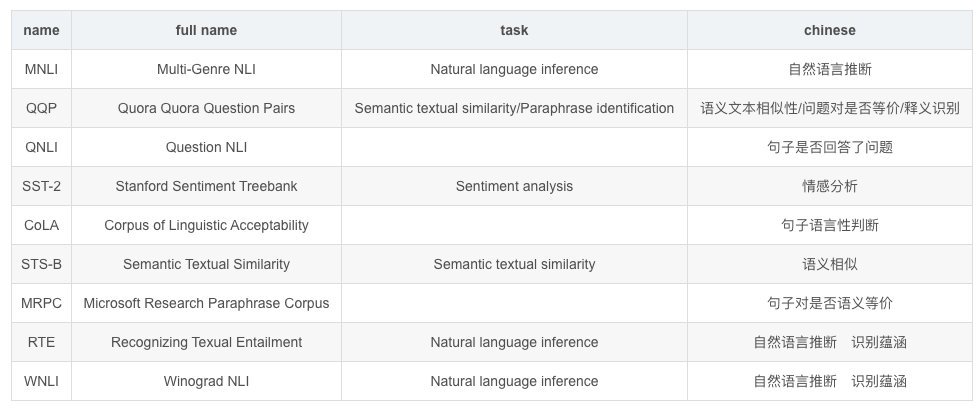Select the MNLI name cell
The height and width of the screenshot is (409, 978).
[x=41, y=69]
